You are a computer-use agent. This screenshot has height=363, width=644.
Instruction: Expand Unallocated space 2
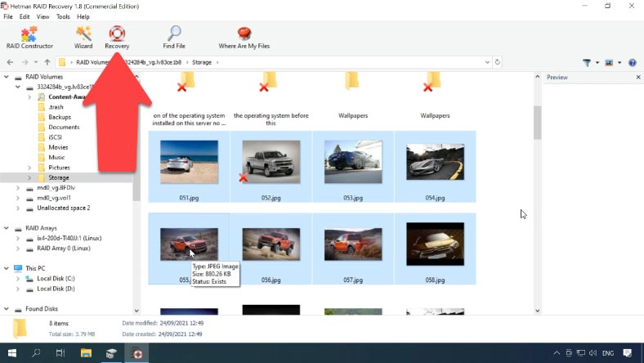(x=18, y=208)
